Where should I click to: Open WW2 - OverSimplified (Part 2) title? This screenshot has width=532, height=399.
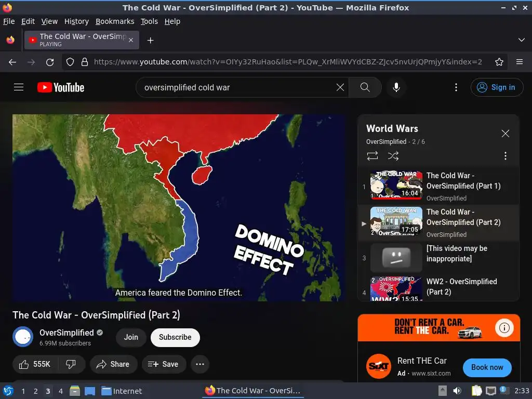(x=461, y=287)
